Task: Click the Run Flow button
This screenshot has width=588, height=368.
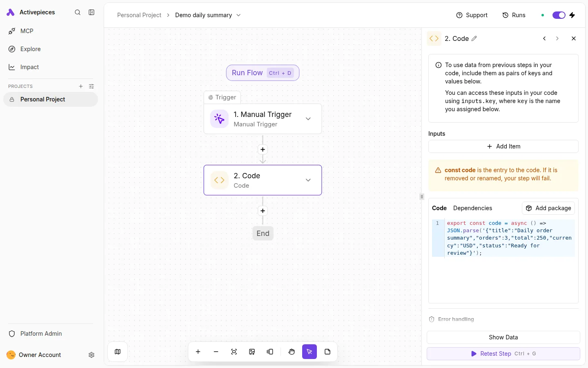Action: (x=263, y=73)
